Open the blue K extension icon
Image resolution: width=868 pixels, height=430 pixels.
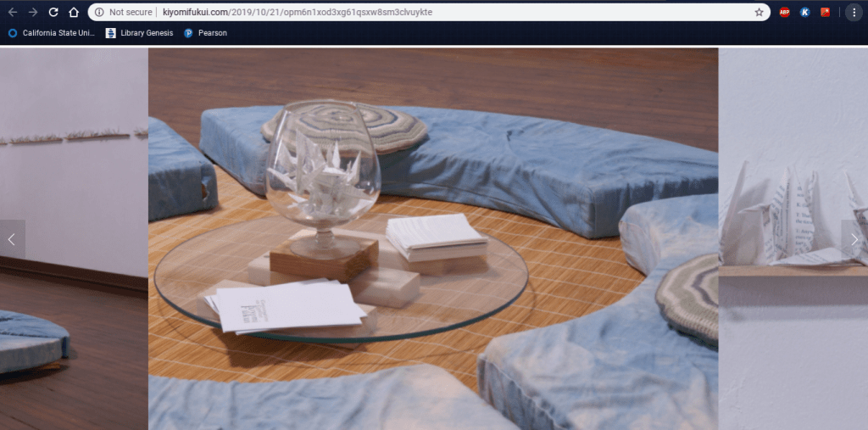click(x=804, y=13)
